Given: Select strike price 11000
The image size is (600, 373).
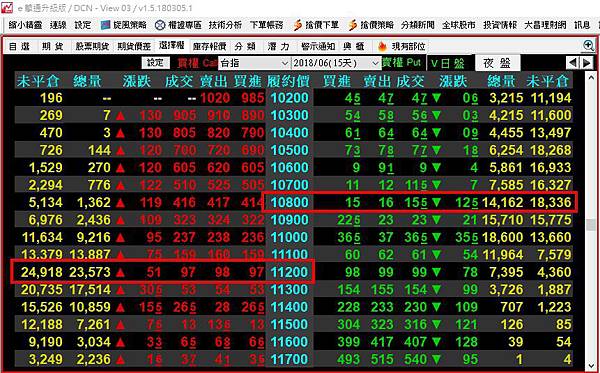Looking at the screenshot, I should 289,237.
